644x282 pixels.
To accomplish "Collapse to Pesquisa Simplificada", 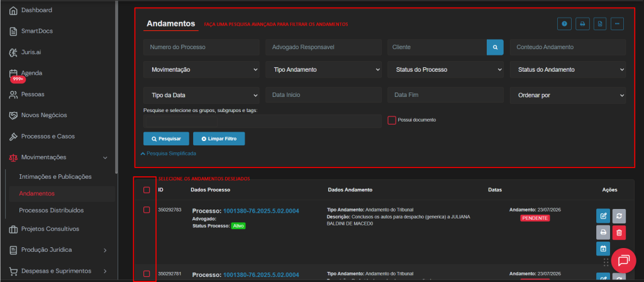I will click(169, 154).
